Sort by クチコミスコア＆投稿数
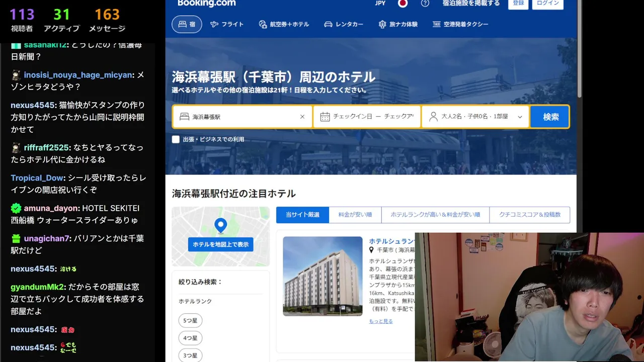The image size is (644, 362). coord(529,215)
